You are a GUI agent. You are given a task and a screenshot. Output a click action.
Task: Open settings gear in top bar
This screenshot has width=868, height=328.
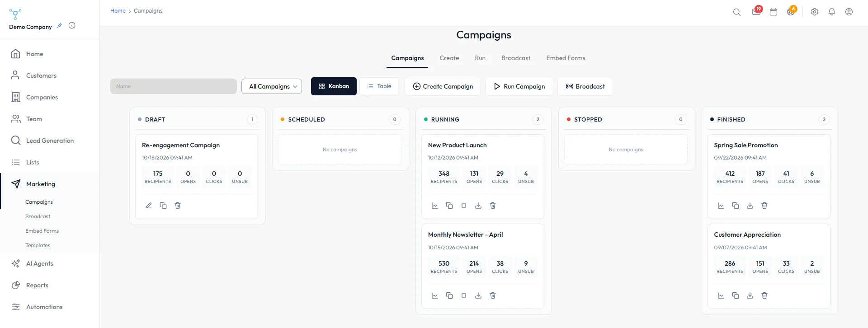point(815,12)
